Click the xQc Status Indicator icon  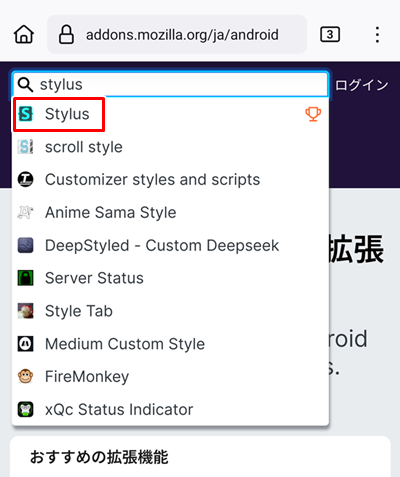(26, 409)
